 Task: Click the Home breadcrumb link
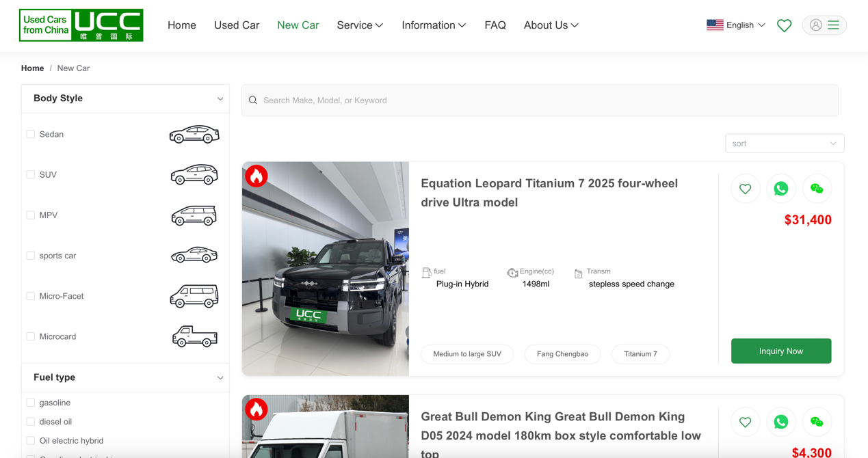click(32, 68)
